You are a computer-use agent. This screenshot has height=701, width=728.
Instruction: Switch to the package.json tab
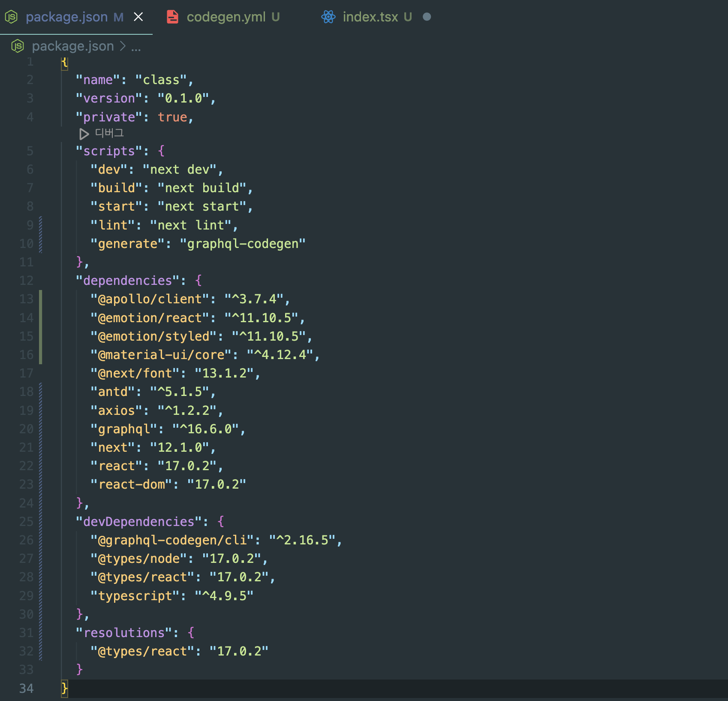click(67, 17)
